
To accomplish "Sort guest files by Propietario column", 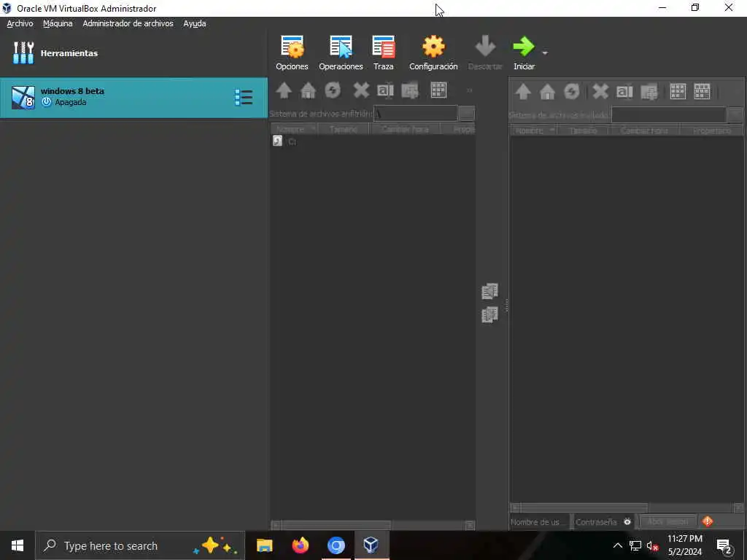I will 712,131.
